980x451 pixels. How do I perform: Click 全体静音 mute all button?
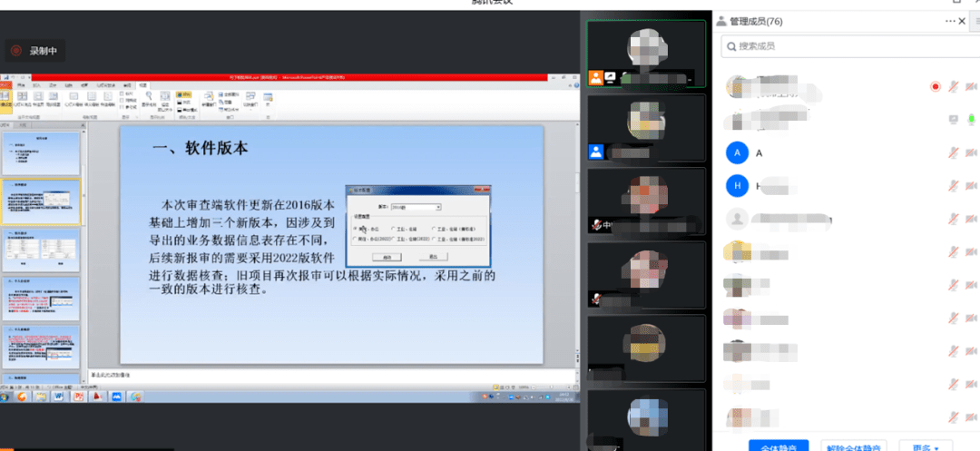click(x=779, y=446)
